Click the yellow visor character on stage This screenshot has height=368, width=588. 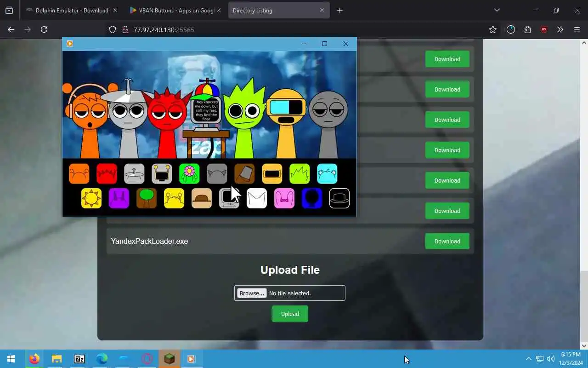point(286,123)
